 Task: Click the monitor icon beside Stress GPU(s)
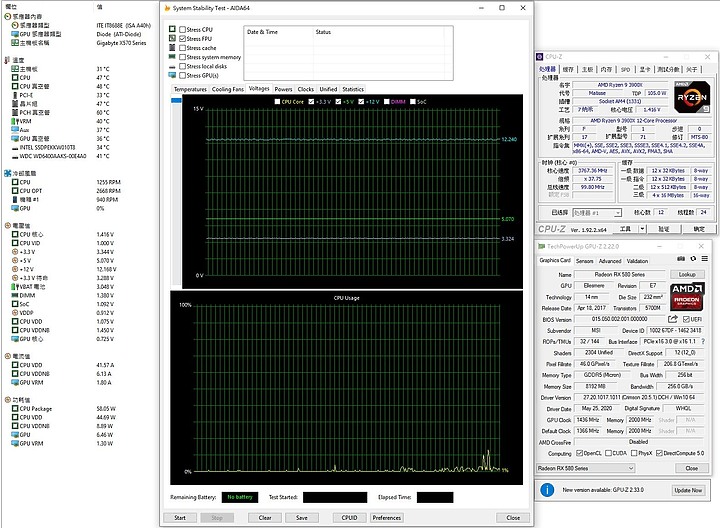172,75
